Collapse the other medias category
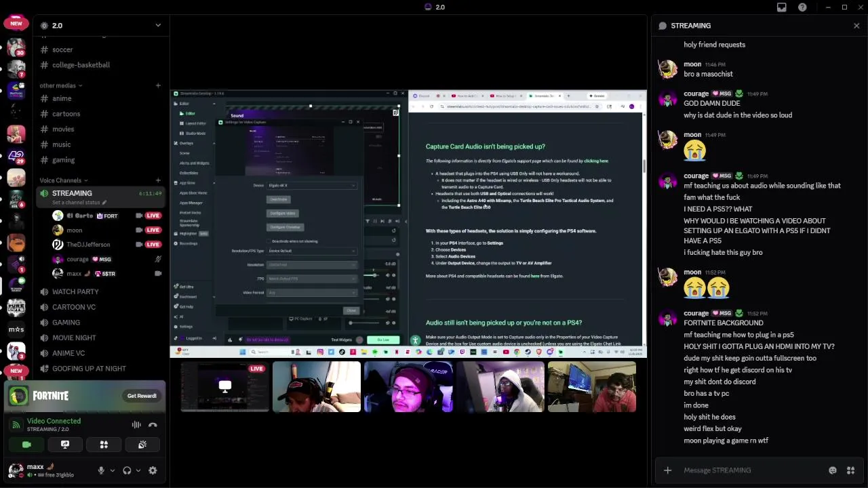 point(61,85)
